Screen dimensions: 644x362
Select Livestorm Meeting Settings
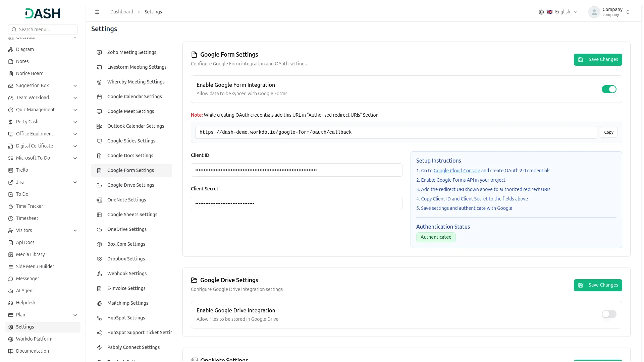(x=131, y=67)
